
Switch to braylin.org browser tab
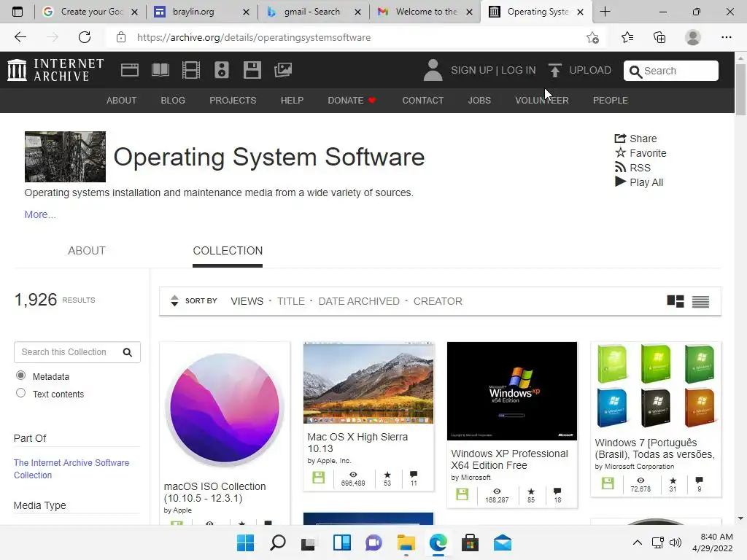pos(202,12)
